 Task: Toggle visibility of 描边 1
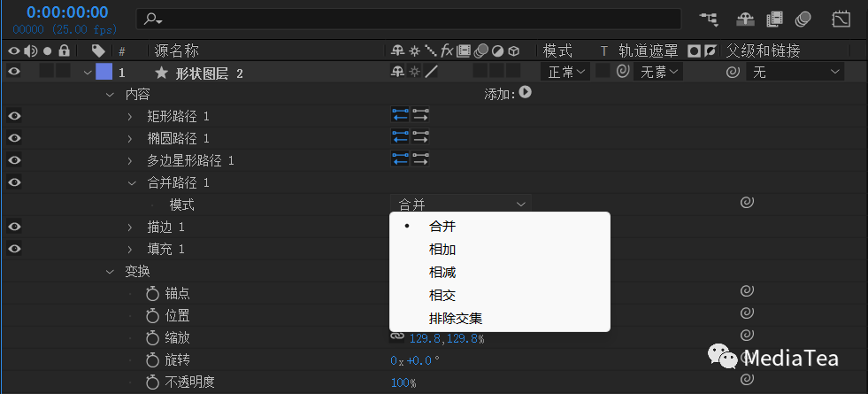[x=14, y=227]
